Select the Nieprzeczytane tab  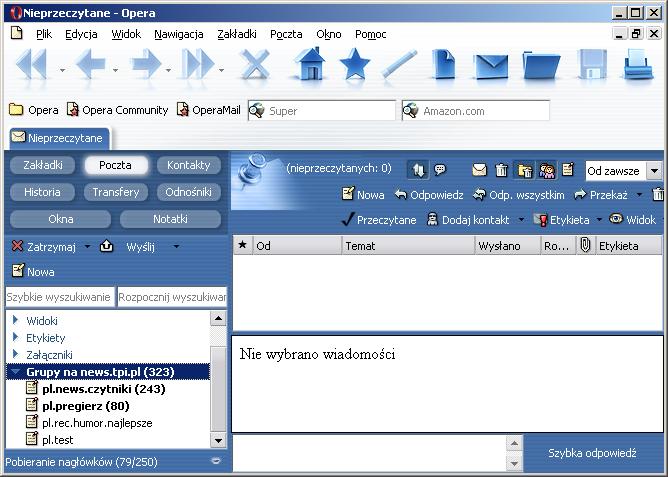pyautogui.click(x=58, y=137)
